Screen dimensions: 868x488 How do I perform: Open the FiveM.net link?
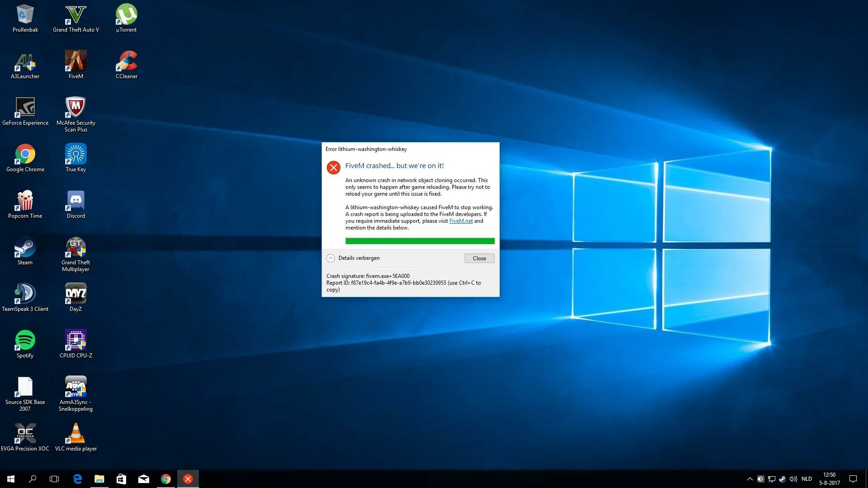tap(461, 221)
